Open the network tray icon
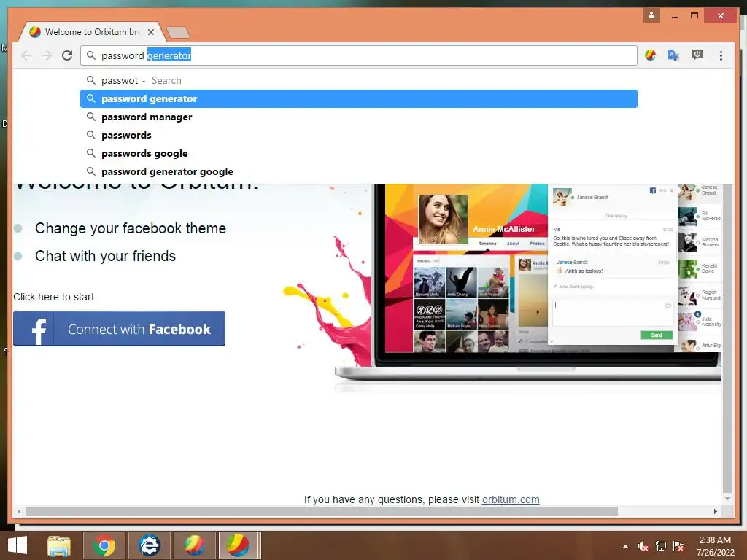 (x=661, y=546)
